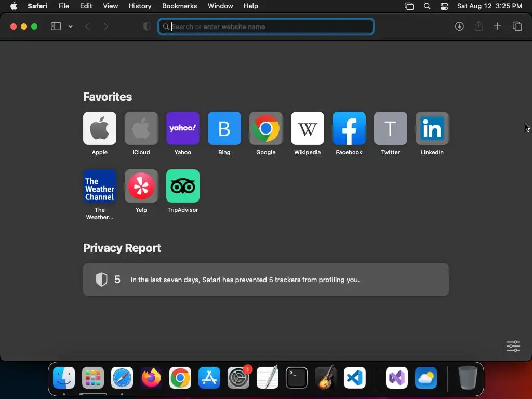
Task: Open the View menu
Action: 110,6
